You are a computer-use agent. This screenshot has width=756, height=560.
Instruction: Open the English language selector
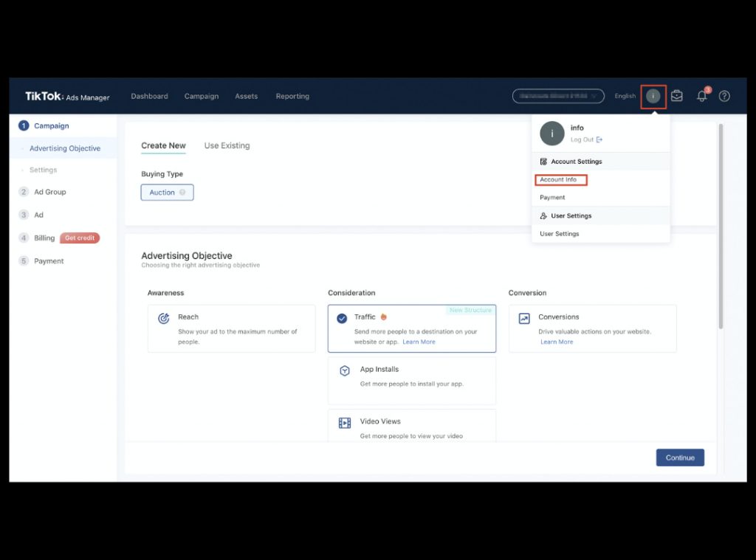pos(625,96)
